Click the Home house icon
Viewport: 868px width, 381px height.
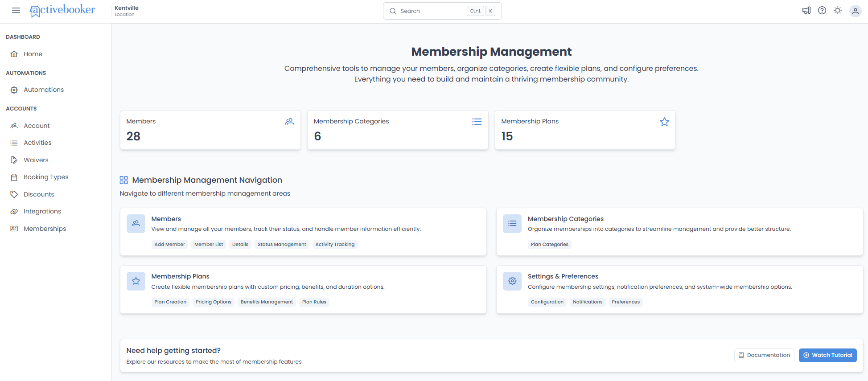tap(14, 54)
